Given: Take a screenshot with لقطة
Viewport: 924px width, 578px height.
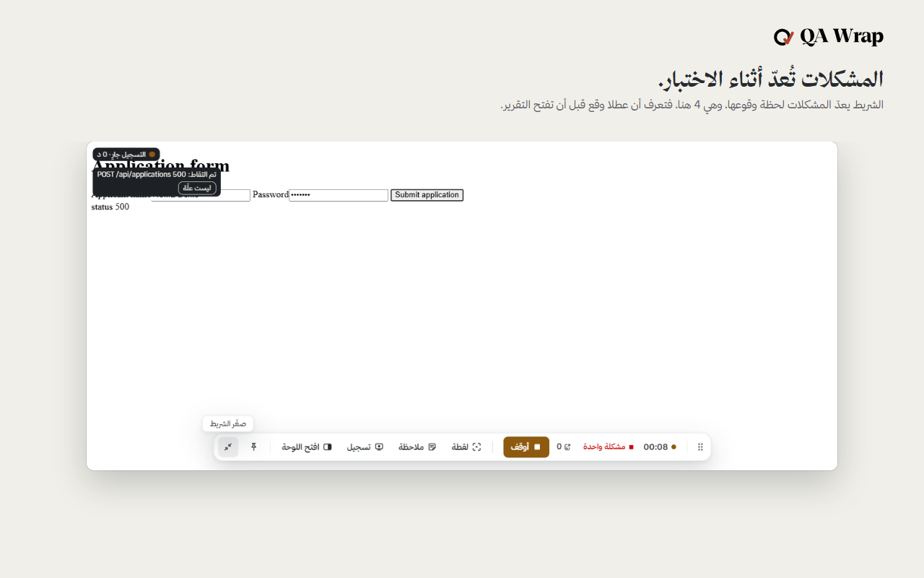Looking at the screenshot, I should tap(466, 447).
